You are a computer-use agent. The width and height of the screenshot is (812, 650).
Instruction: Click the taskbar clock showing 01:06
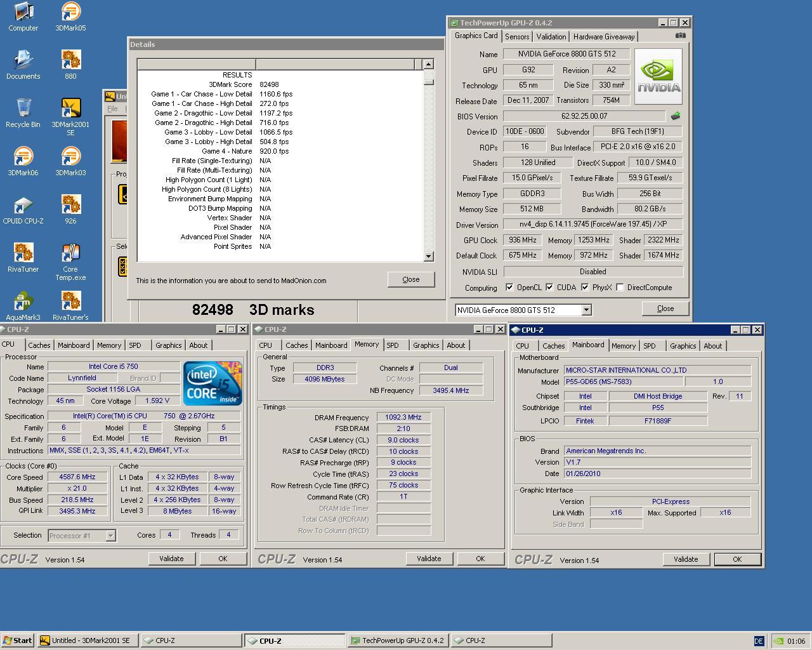[x=796, y=641]
